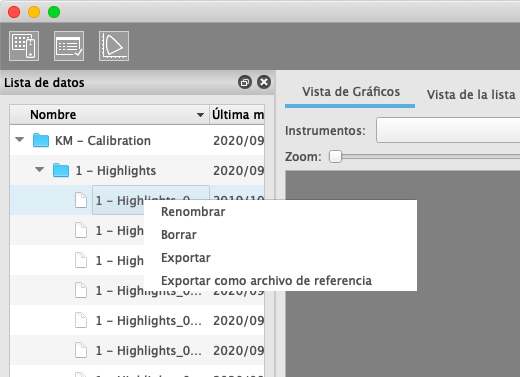
Task: Switch to Vista de la lista tab
Action: click(471, 95)
